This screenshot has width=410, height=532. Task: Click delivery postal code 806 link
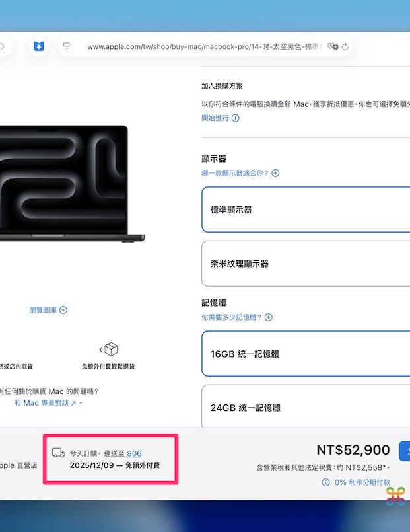(x=134, y=453)
